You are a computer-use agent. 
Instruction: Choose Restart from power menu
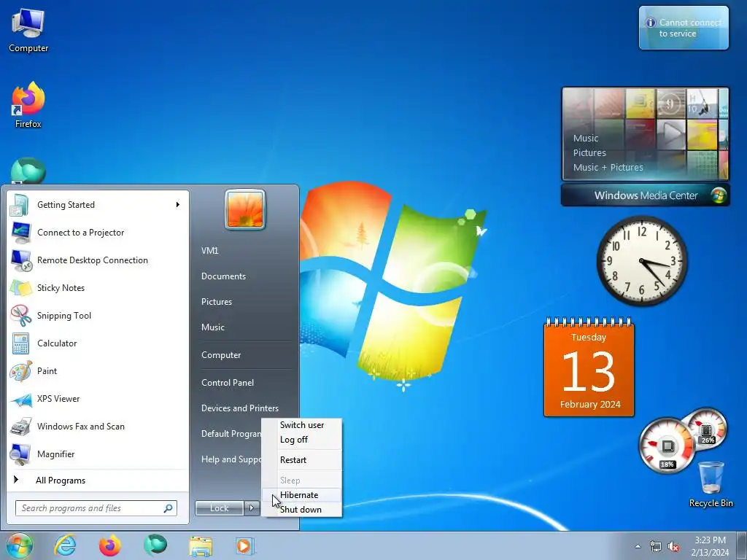(x=302, y=460)
